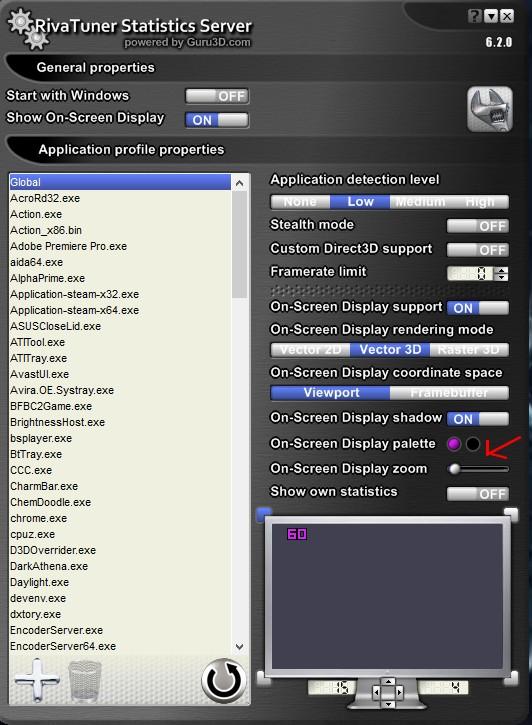Toggle Show own statistics switch
The width and height of the screenshot is (532, 725).
pyautogui.click(x=478, y=494)
